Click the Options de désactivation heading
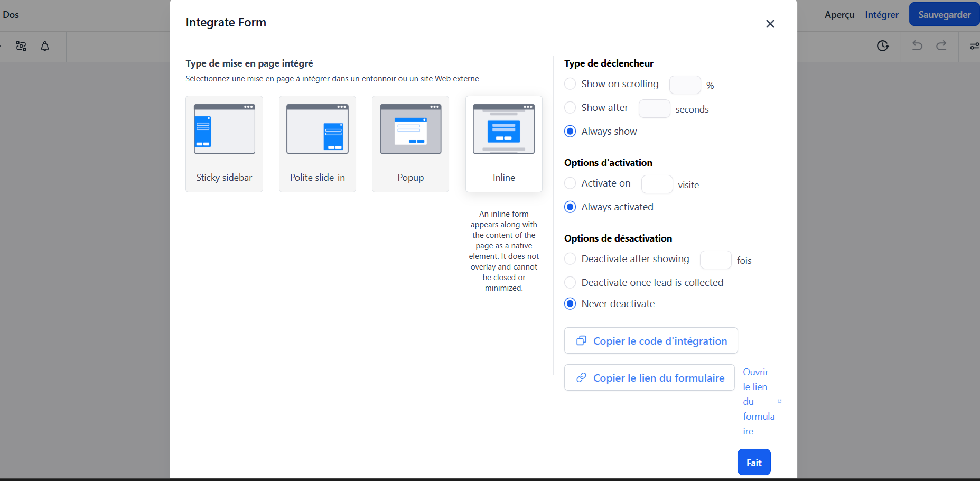 618,238
